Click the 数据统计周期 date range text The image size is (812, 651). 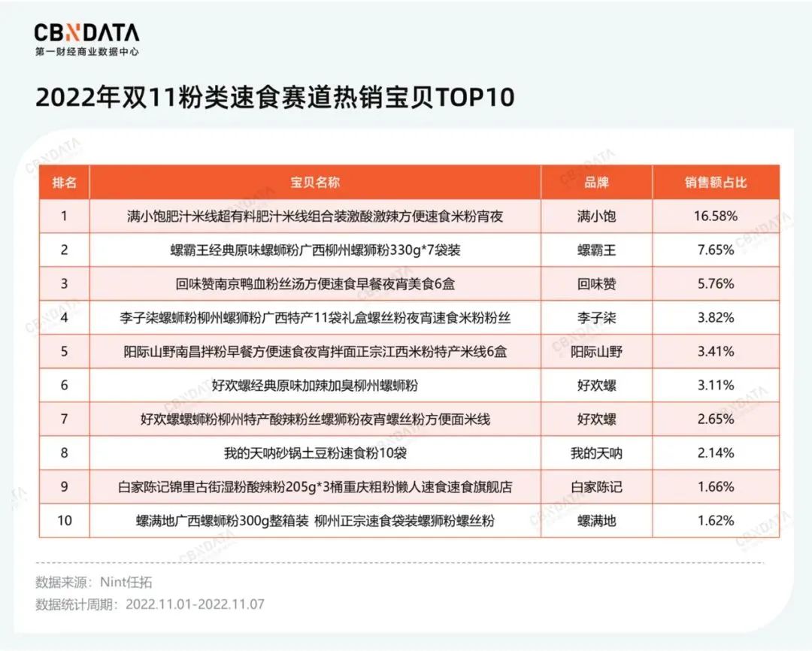pyautogui.click(x=150, y=603)
